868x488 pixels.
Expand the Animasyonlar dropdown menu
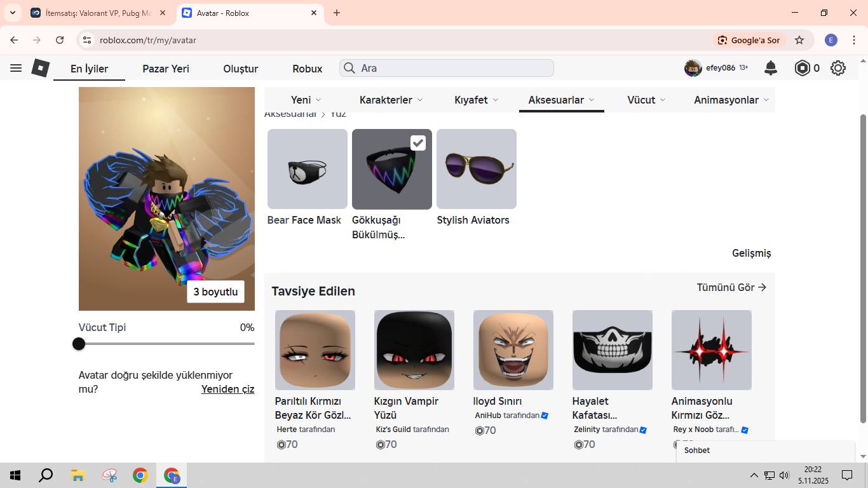(731, 100)
